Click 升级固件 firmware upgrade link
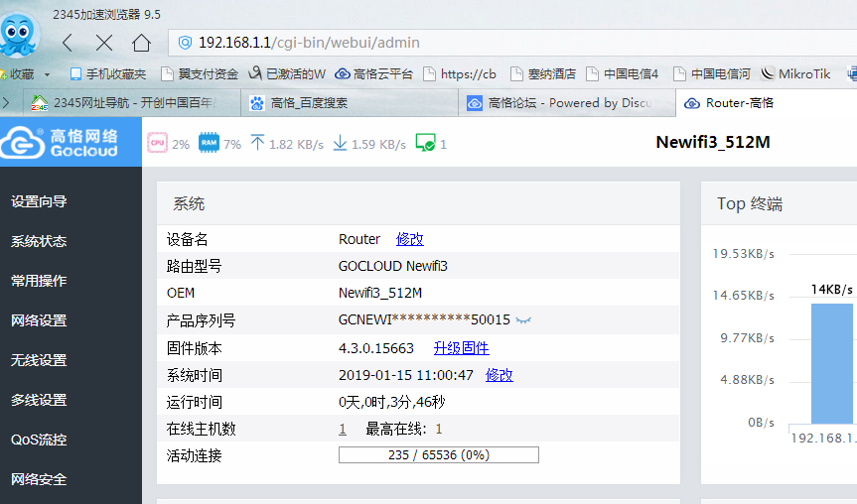 coord(461,348)
